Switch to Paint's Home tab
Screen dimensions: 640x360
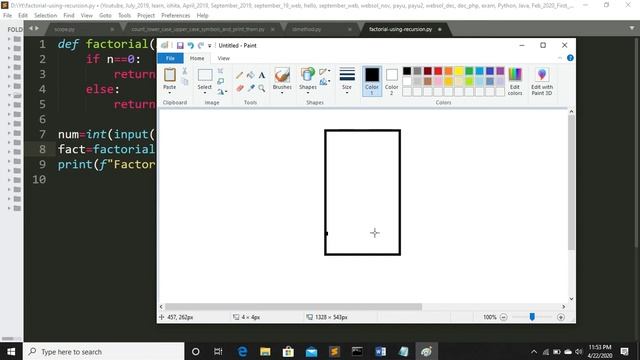(x=197, y=58)
